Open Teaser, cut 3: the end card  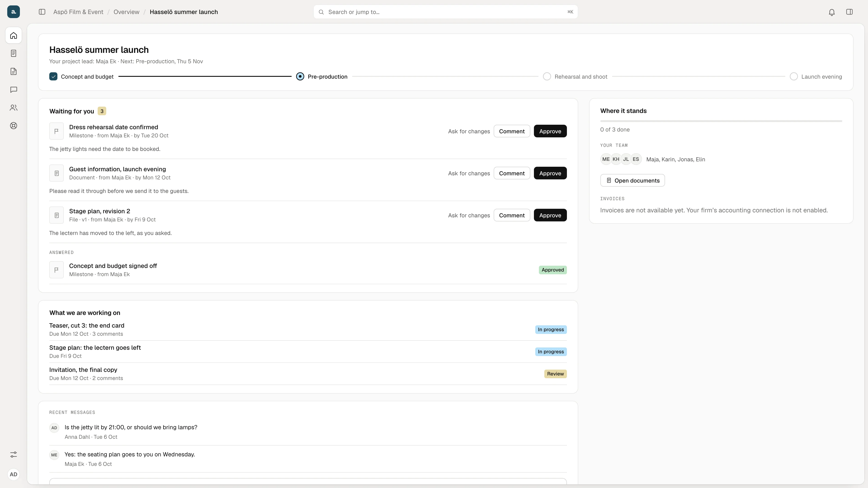pos(308,329)
